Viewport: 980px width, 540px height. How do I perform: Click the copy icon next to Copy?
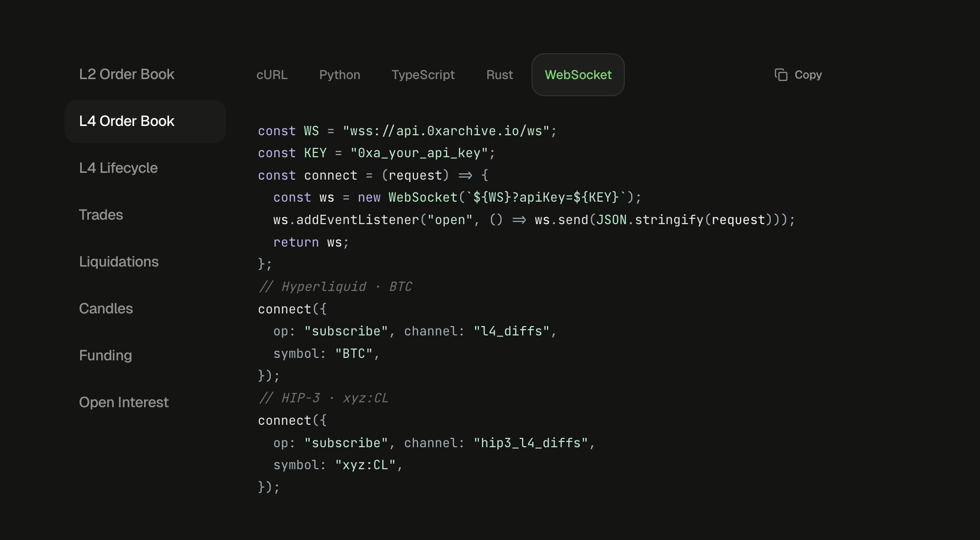[x=781, y=75]
